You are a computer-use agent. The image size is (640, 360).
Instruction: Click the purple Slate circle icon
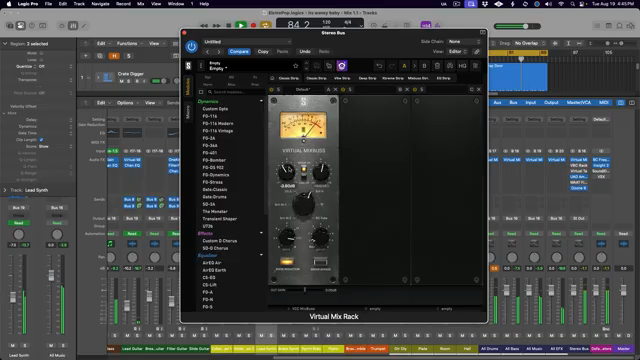tap(342, 66)
